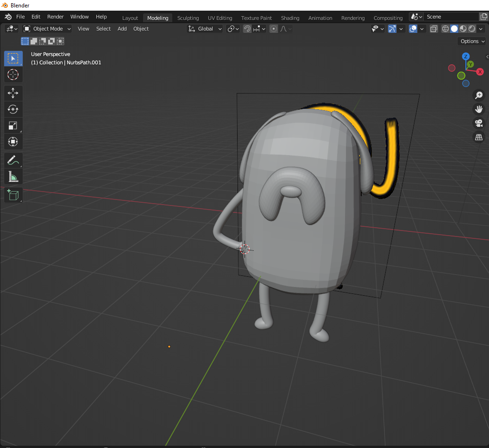This screenshot has height=448, width=489.
Task: Open the viewport View menu
Action: coord(83,29)
